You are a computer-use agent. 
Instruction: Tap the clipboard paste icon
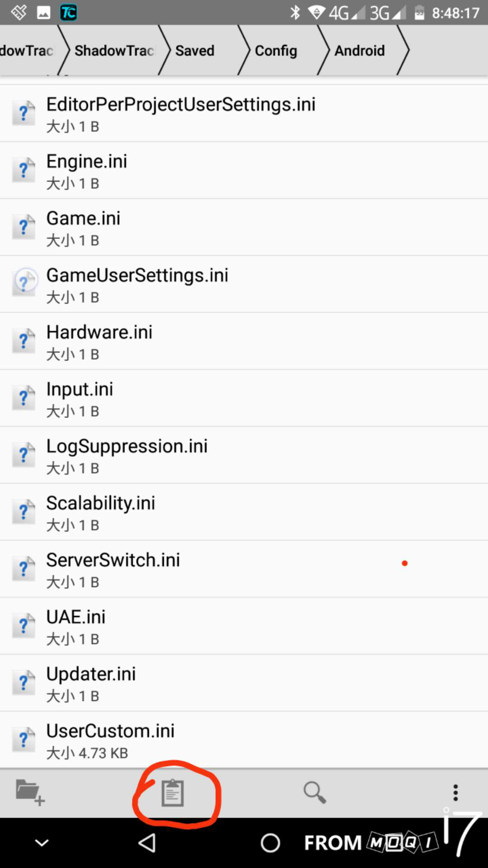[x=173, y=793]
